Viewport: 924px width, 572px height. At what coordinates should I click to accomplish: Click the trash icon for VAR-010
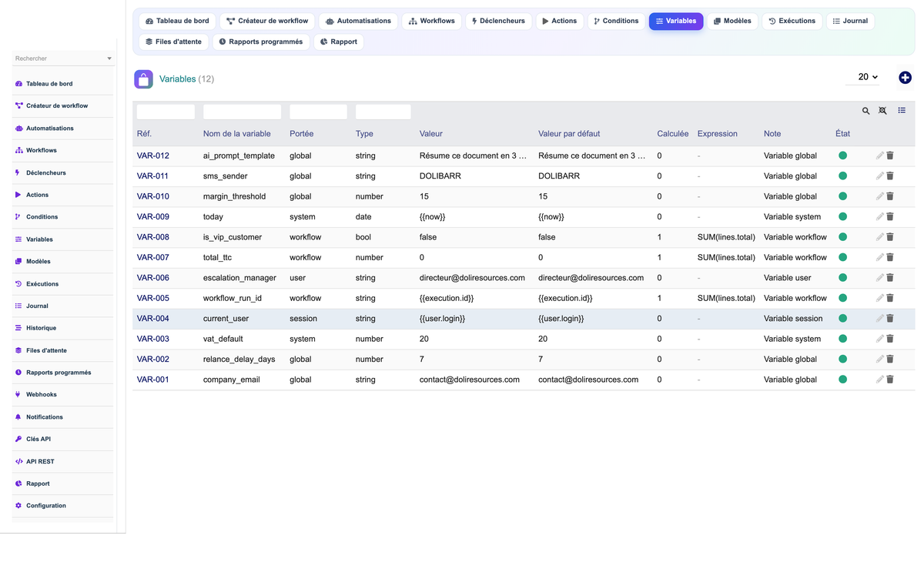tap(890, 196)
